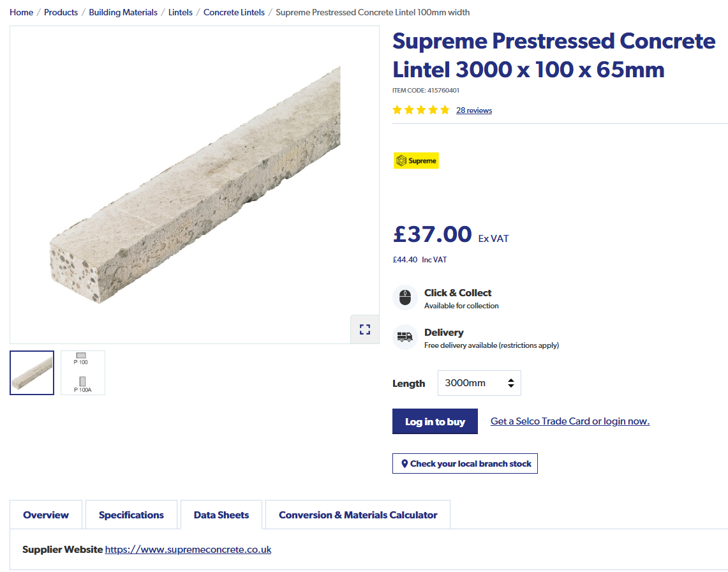
Task: Select the lintel photo thumbnail
Action: (x=32, y=373)
